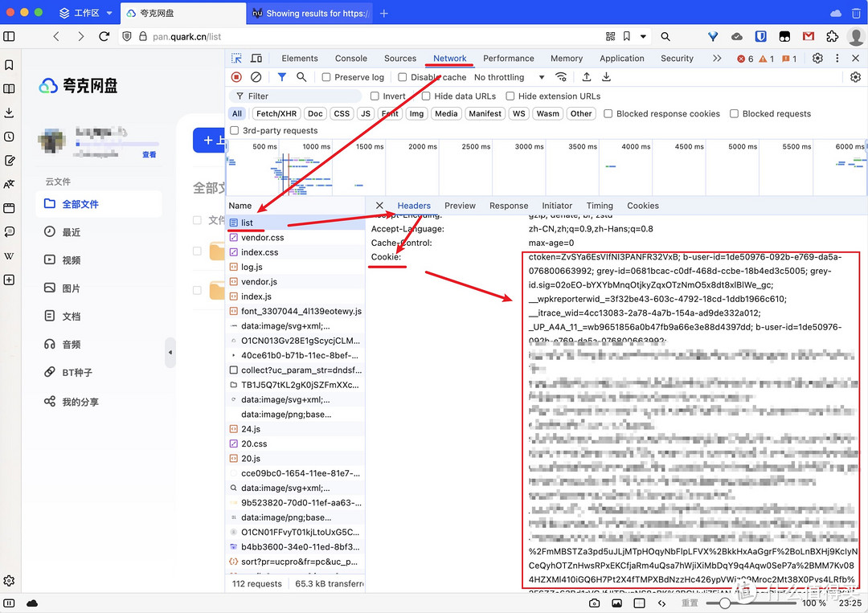Click the stop recording network log icon

tap(236, 77)
